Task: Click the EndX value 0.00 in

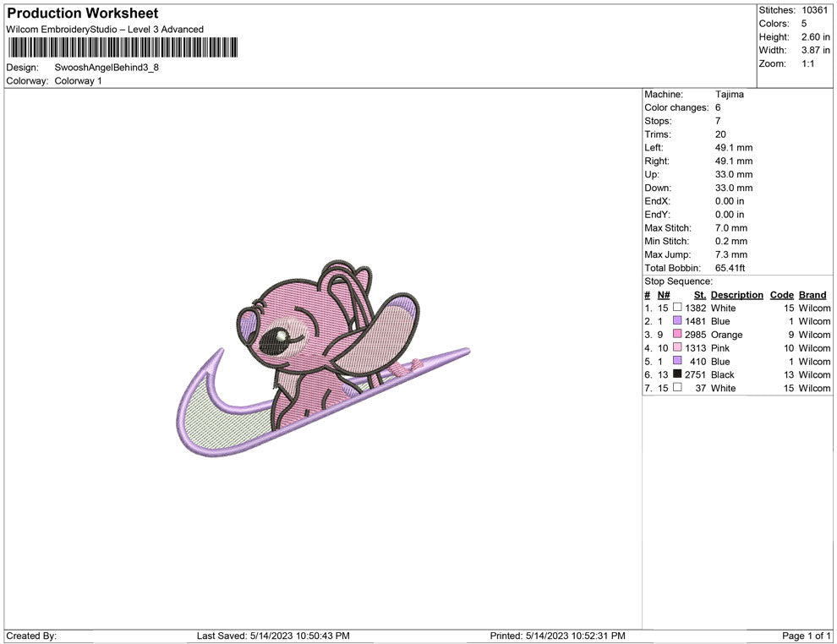Action: coord(729,201)
